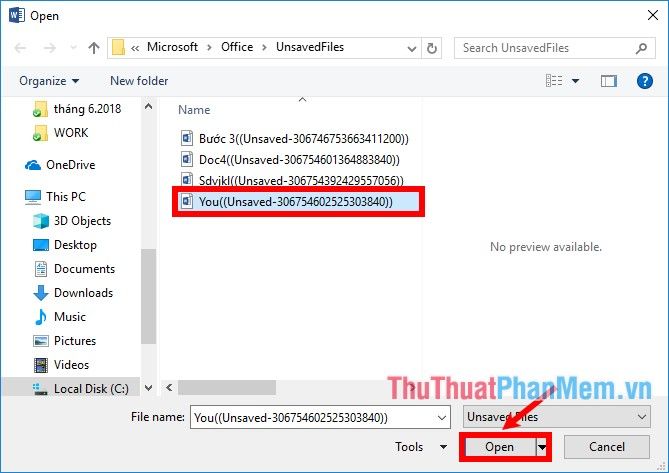Click the File name input field
The height and width of the screenshot is (473, 669).
click(x=320, y=417)
